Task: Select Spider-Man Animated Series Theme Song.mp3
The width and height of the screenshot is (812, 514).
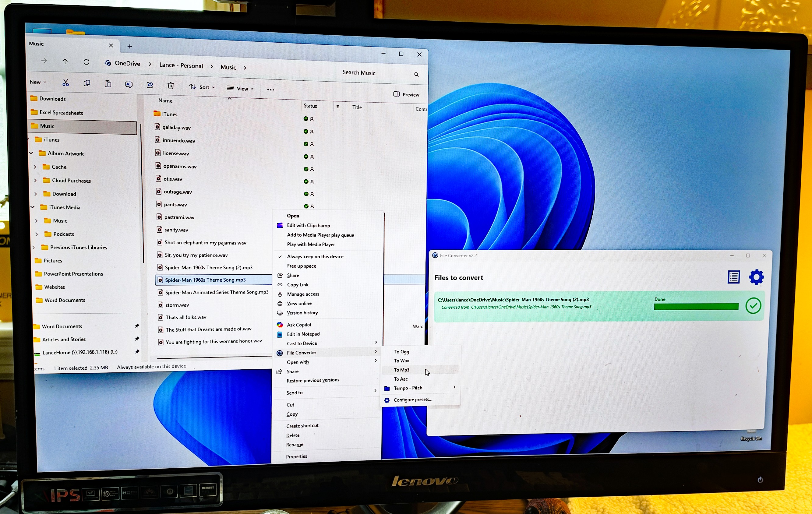Action: coord(217,292)
